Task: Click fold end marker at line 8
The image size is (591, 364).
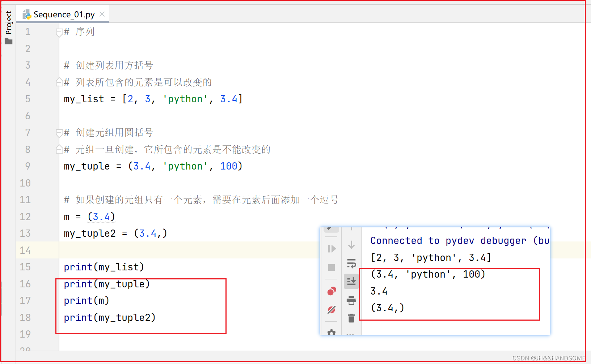Action: click(x=59, y=150)
